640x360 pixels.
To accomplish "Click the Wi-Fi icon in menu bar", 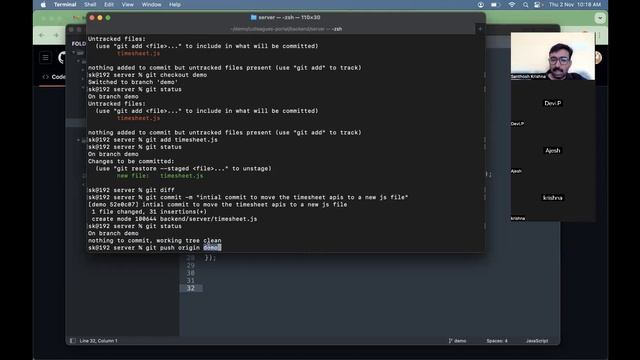I will 511,4.
